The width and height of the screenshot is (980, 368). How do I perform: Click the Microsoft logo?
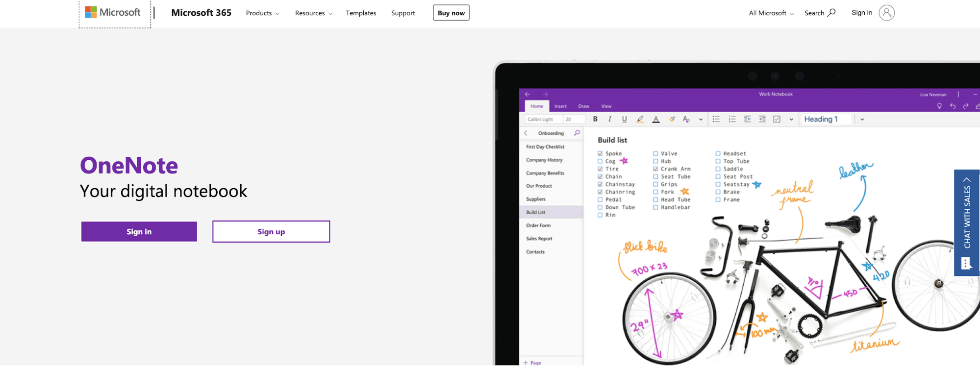click(113, 12)
